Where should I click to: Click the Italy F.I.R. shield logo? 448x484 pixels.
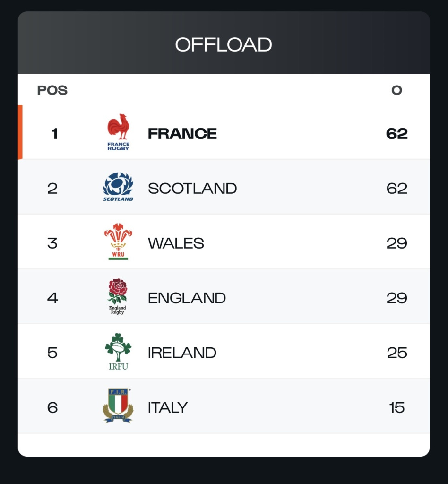pos(118,406)
